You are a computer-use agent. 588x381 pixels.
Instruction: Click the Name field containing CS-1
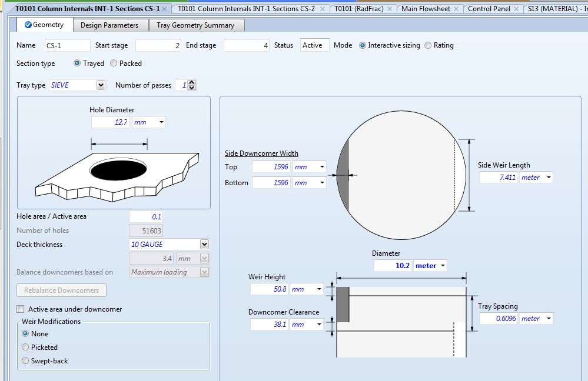68,45
